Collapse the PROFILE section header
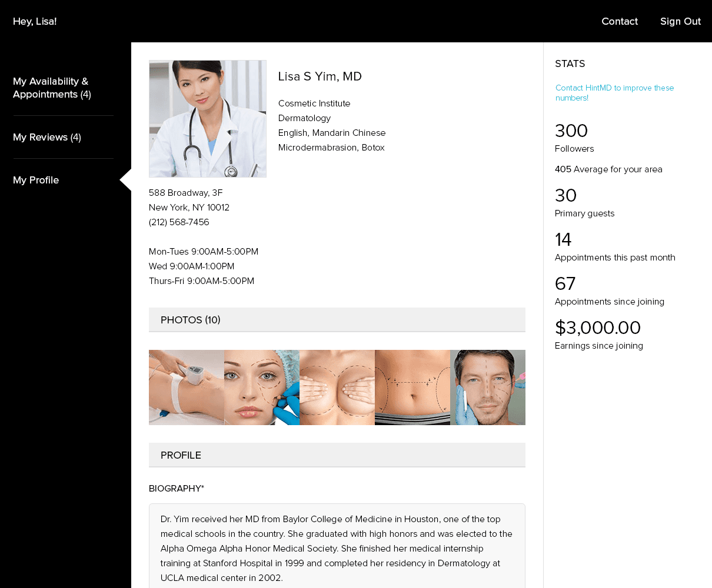The height and width of the screenshot is (588, 712). coord(181,455)
